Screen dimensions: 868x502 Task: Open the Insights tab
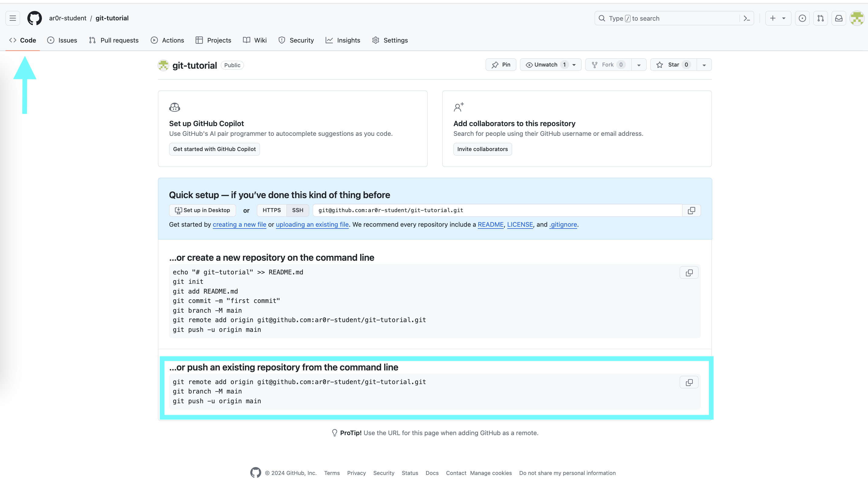click(x=343, y=40)
